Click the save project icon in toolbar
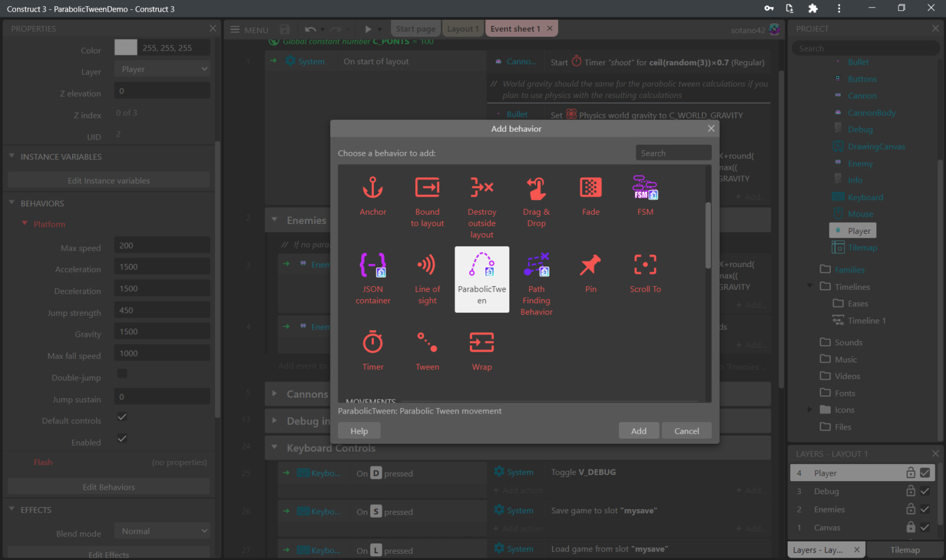 coord(285,29)
